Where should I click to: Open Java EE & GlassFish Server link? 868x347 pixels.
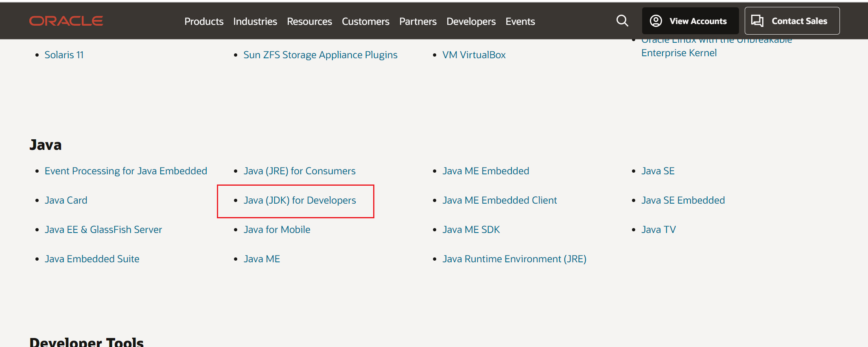click(103, 230)
